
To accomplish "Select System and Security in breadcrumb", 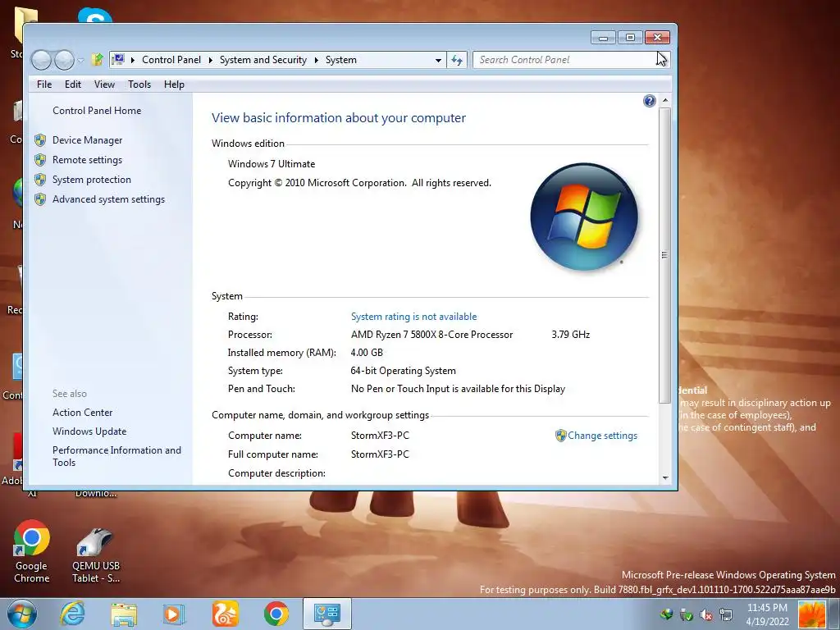I will pos(263,59).
